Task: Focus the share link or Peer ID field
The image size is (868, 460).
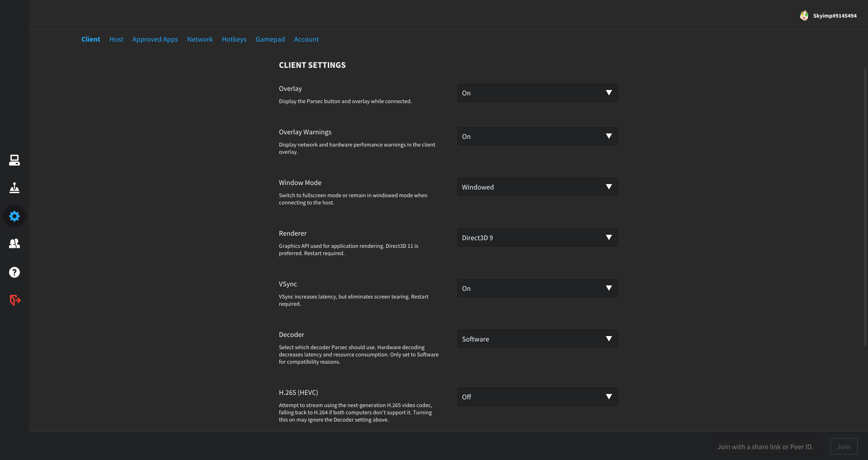Action: pyautogui.click(x=767, y=446)
